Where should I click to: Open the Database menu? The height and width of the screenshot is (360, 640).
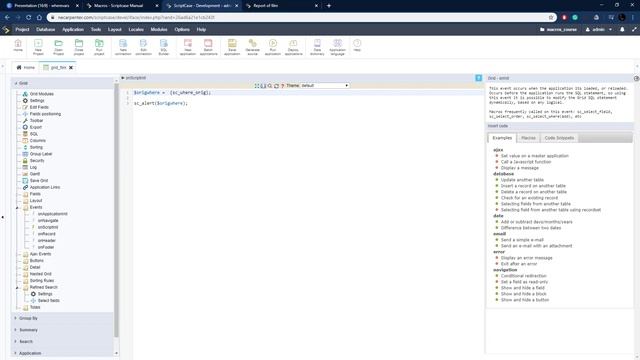[x=45, y=29]
